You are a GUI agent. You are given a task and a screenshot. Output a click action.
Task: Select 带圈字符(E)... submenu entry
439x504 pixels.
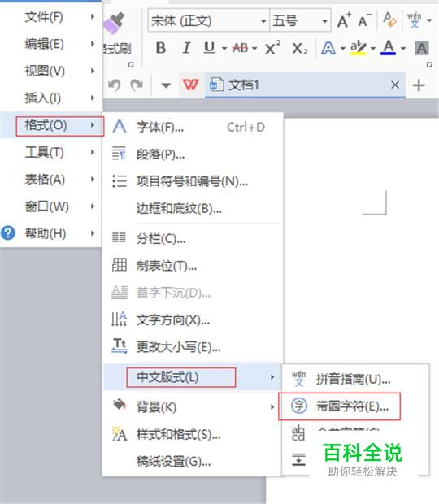(355, 406)
